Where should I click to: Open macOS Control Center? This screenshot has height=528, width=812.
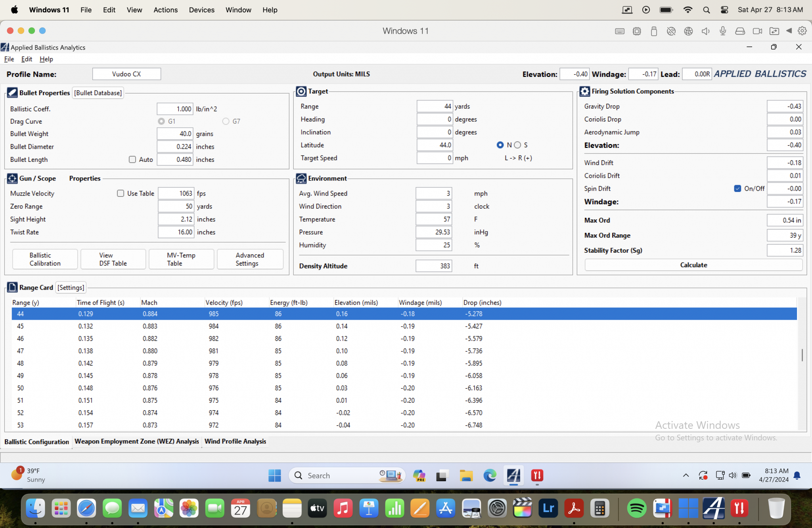pyautogui.click(x=724, y=10)
